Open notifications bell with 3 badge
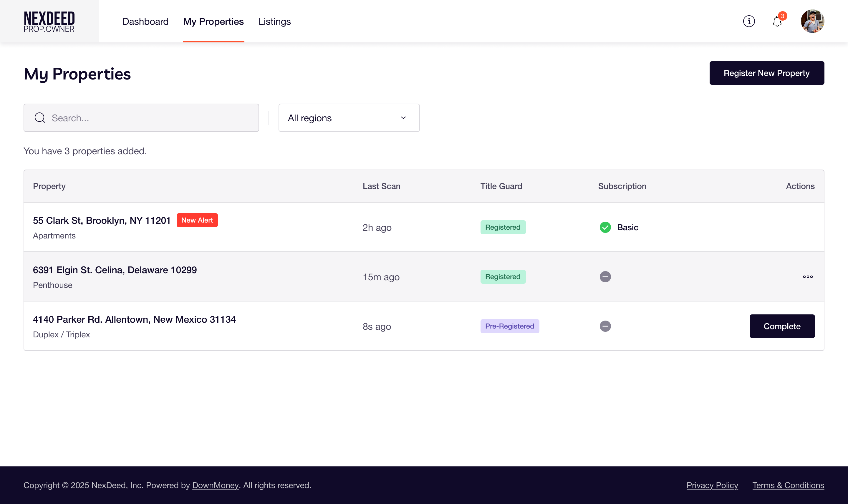Screen dimensions: 848x504 point(777,22)
